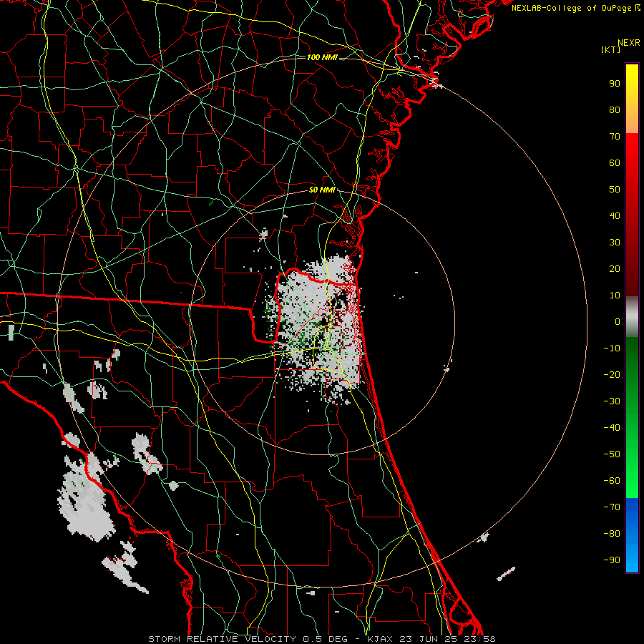Image resolution: width=644 pixels, height=644 pixels.
Task: Click the 70 value on the velocity scale
Action: [x=615, y=137]
